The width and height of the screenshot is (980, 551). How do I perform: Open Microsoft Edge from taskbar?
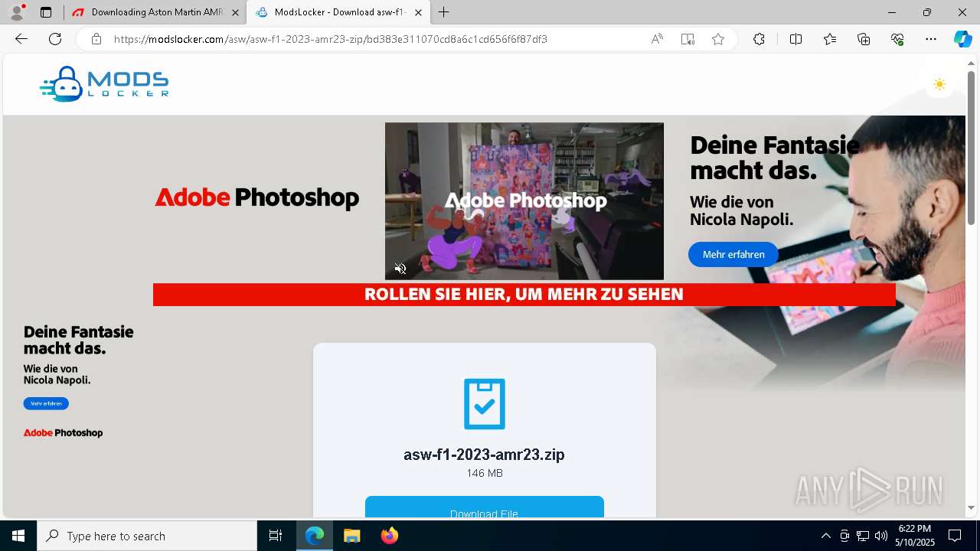(315, 536)
